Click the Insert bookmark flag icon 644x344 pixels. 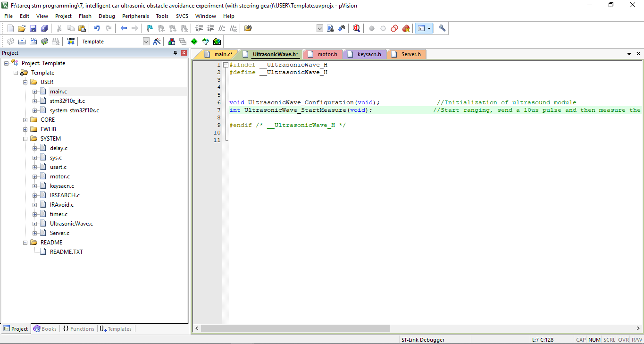click(150, 28)
